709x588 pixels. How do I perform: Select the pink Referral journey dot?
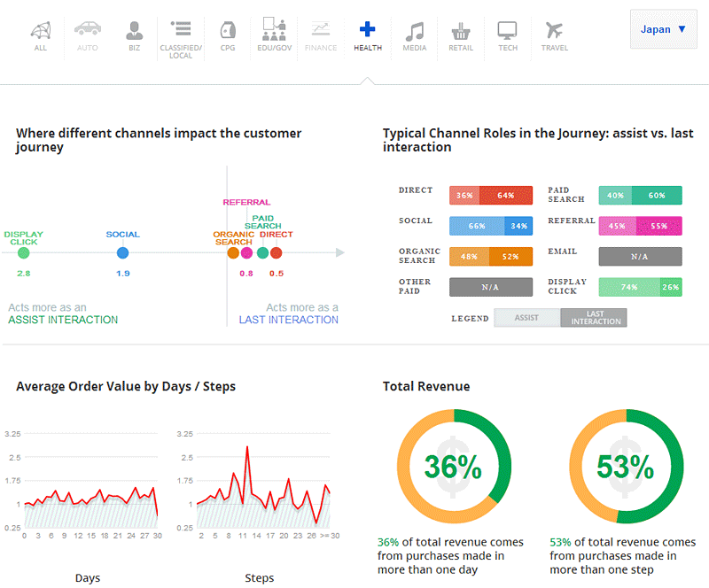[246, 253]
